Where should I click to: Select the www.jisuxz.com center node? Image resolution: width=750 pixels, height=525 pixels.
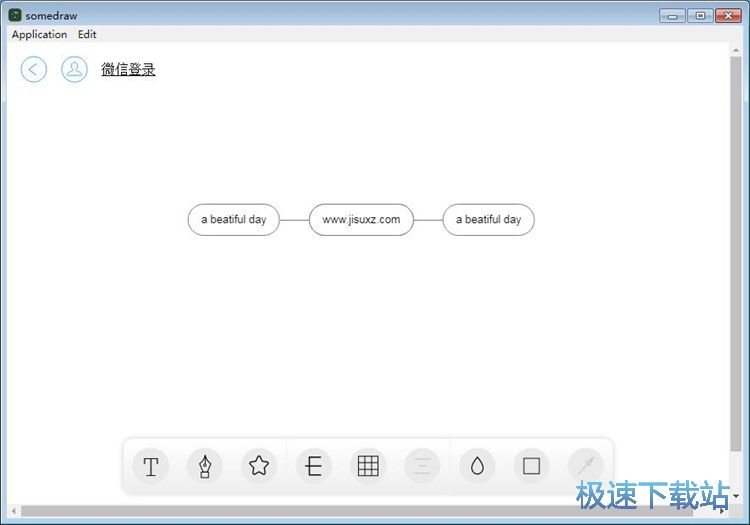[361, 220]
